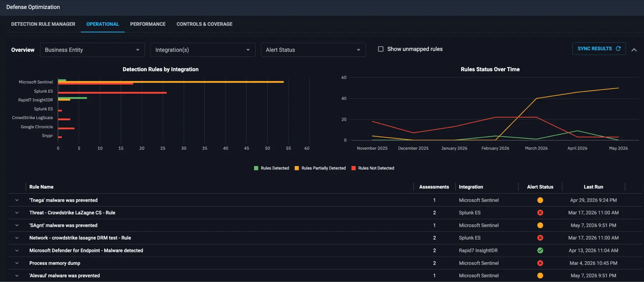Click red not-detected icon for LaZagne CS rule

click(x=540, y=213)
